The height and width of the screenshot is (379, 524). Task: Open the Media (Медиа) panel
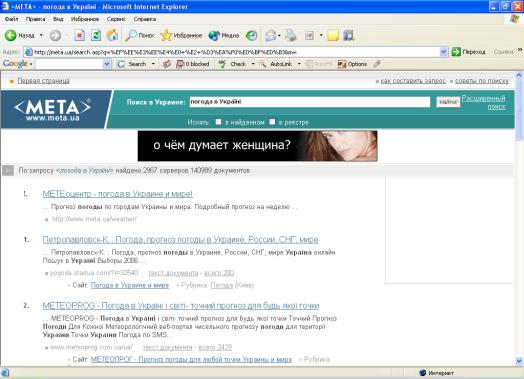click(x=223, y=35)
